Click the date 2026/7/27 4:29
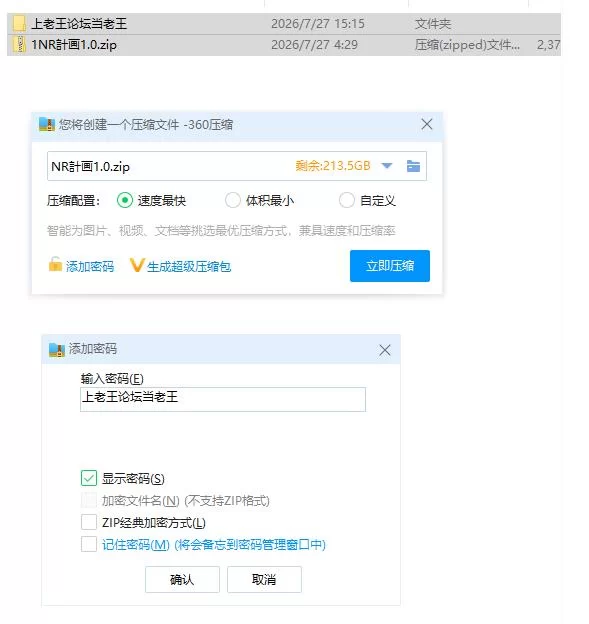 click(x=314, y=45)
